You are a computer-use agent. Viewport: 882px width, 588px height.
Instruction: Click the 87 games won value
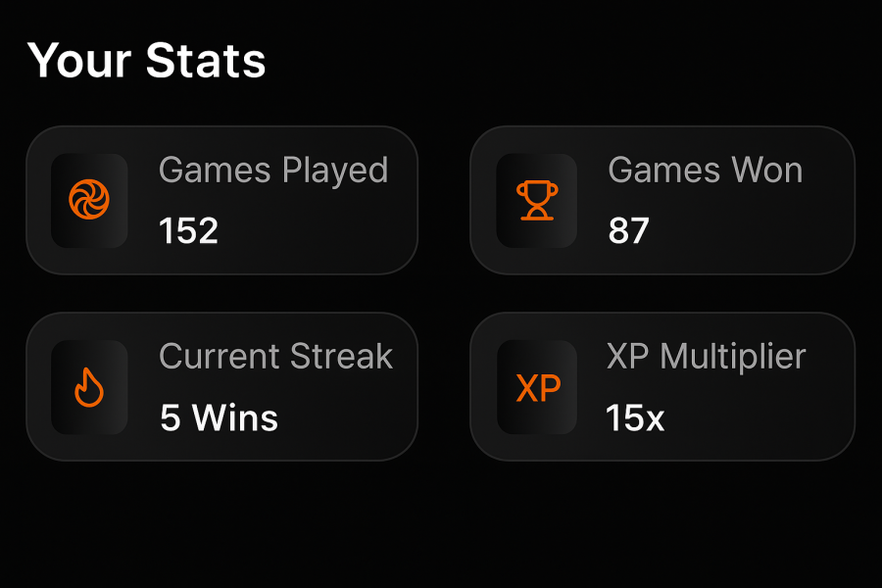(628, 231)
